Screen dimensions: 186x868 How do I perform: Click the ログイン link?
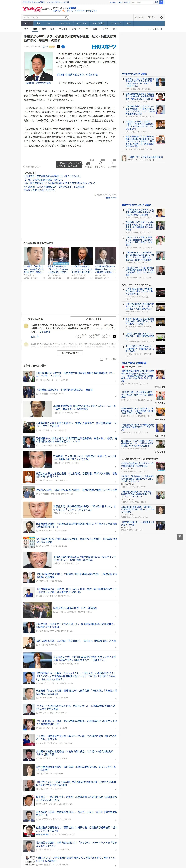point(57,11)
